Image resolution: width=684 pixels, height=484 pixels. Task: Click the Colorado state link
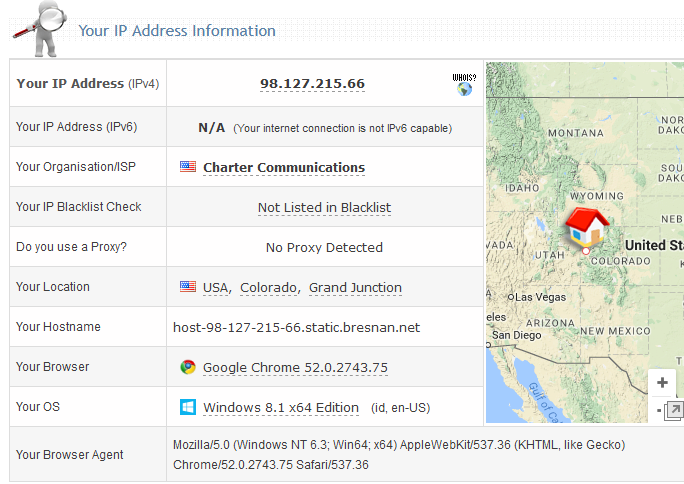[x=270, y=288]
